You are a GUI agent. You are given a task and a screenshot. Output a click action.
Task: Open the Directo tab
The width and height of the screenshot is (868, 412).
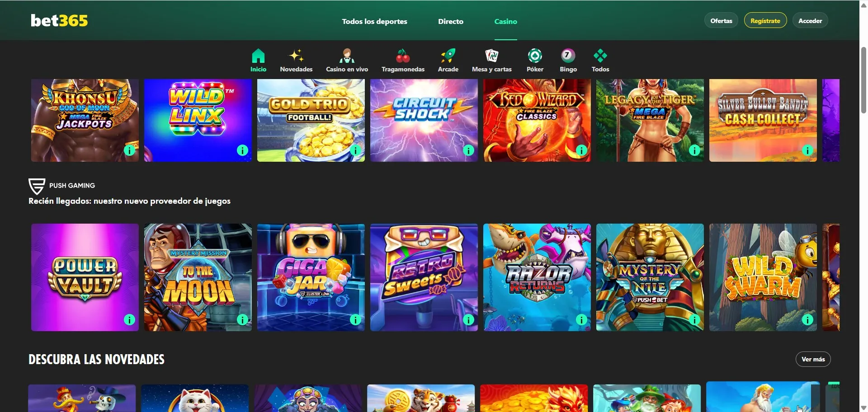(x=450, y=21)
